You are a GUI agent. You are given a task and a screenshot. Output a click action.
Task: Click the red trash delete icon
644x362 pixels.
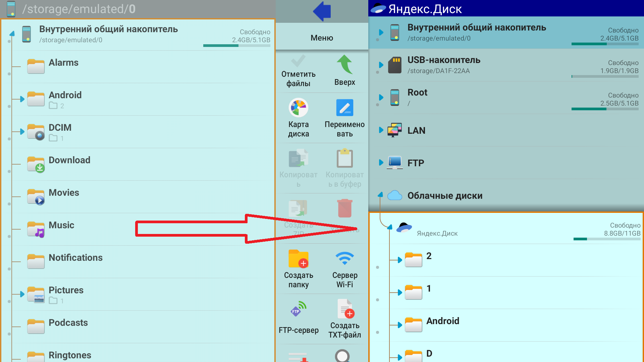coord(344,208)
